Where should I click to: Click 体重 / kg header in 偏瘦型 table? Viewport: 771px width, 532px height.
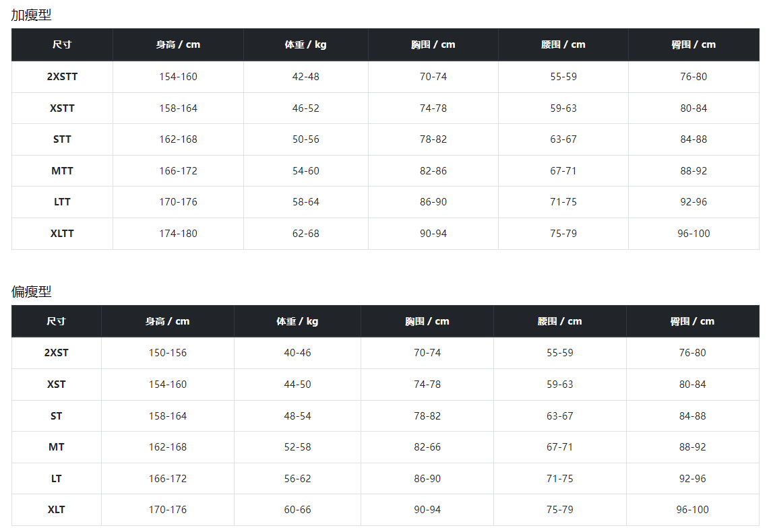coord(297,321)
